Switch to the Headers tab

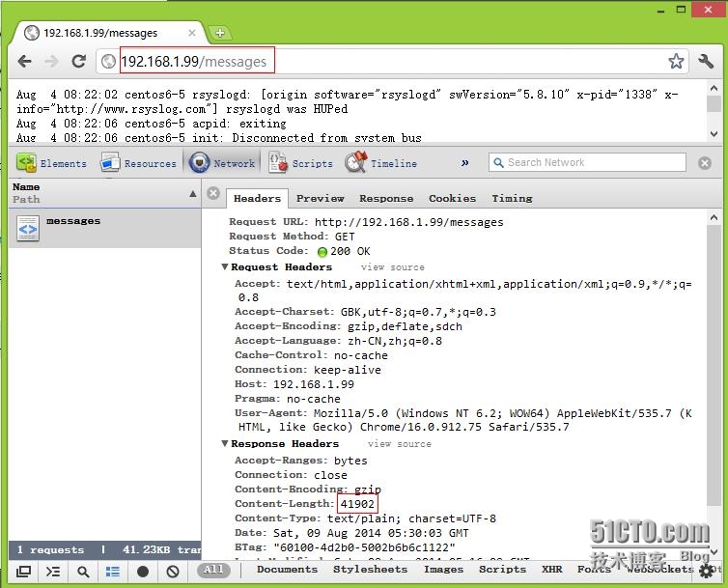pos(257,198)
